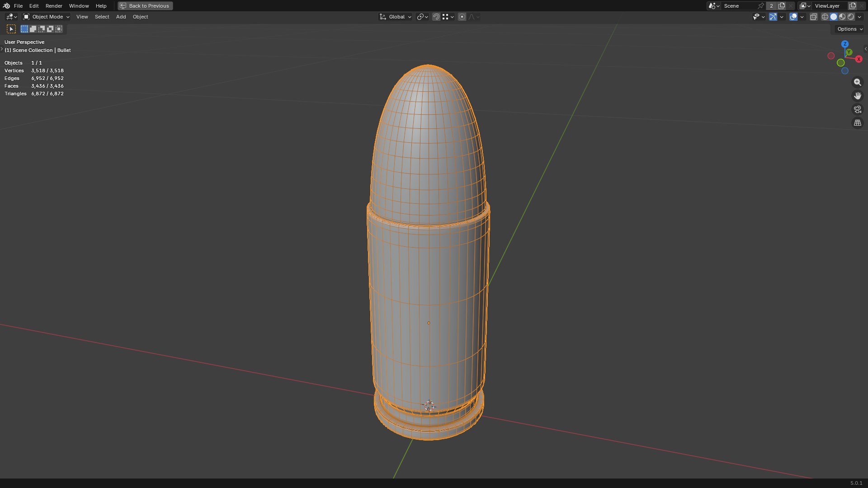Screen dimensions: 868x488
Task: Toggle X-ray mode
Action: click(813, 17)
